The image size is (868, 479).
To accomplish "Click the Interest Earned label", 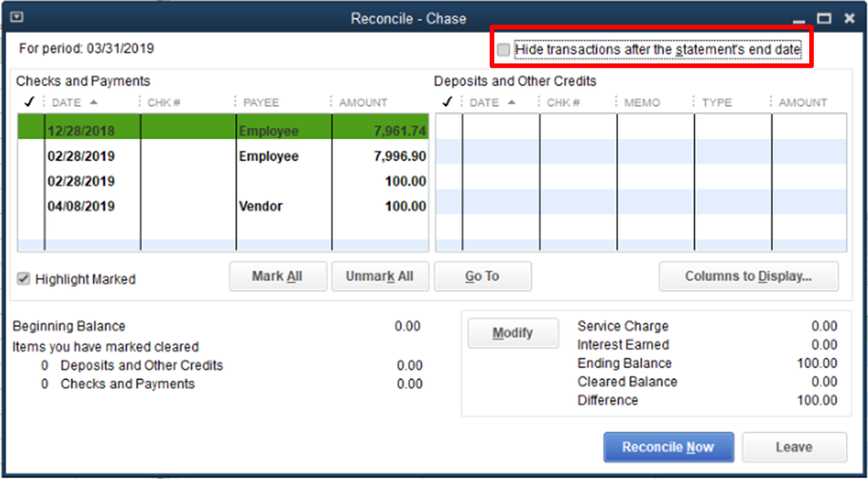I will [623, 345].
